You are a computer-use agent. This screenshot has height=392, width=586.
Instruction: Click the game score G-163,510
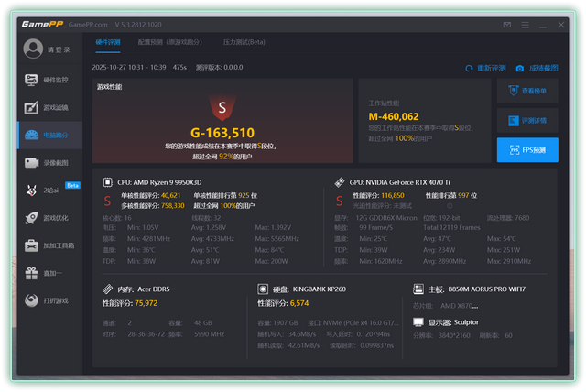coord(222,133)
